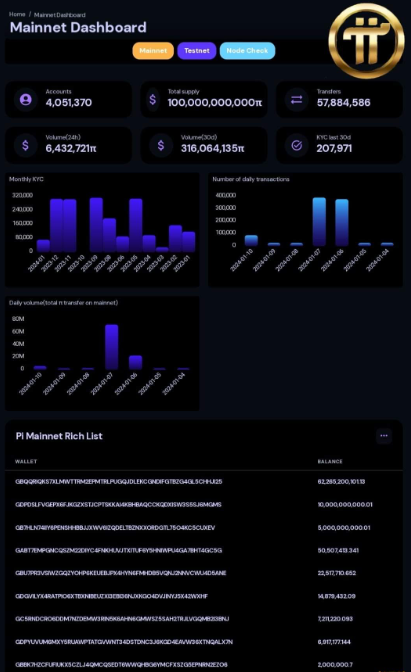Select the 2024-01 bar in Monthly KYC chart

point(43,246)
